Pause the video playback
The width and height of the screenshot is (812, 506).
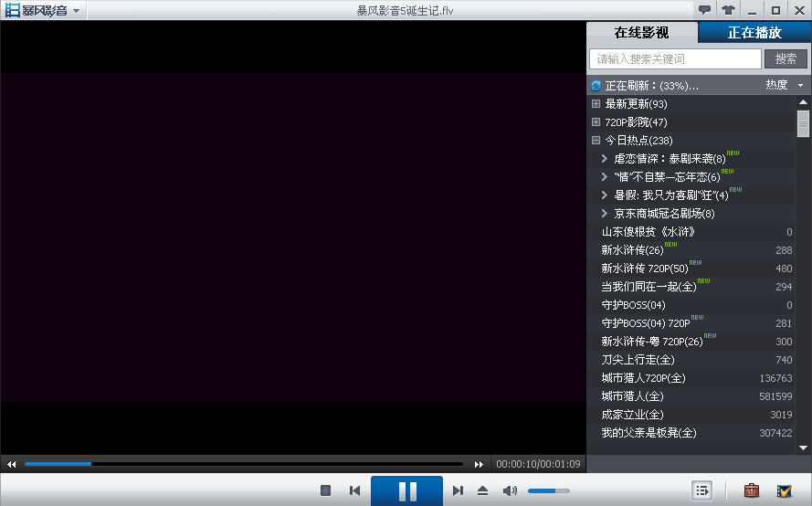point(407,490)
